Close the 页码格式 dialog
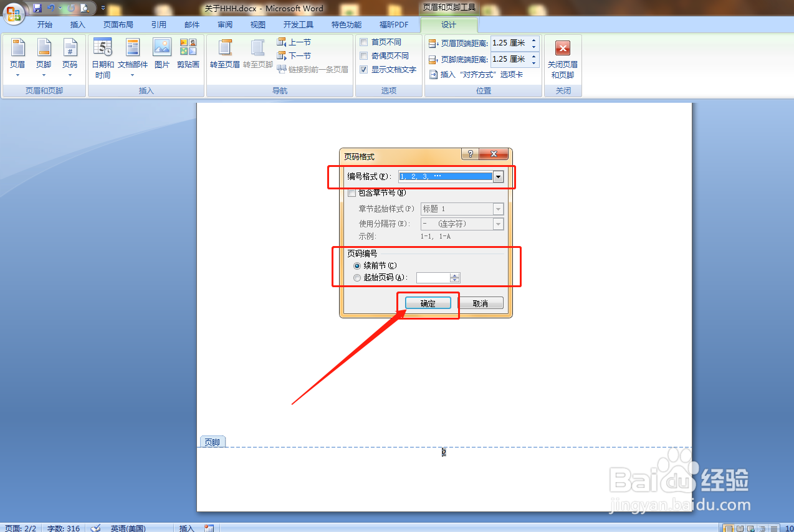Viewport: 794px width, 532px height. tap(495, 154)
